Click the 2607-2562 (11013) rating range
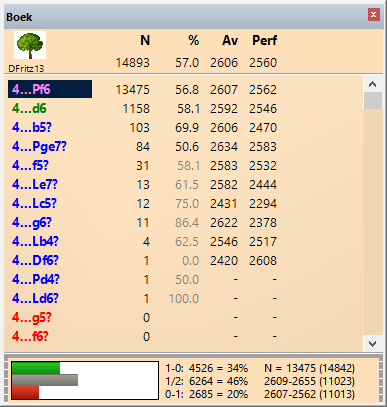 tap(310, 394)
